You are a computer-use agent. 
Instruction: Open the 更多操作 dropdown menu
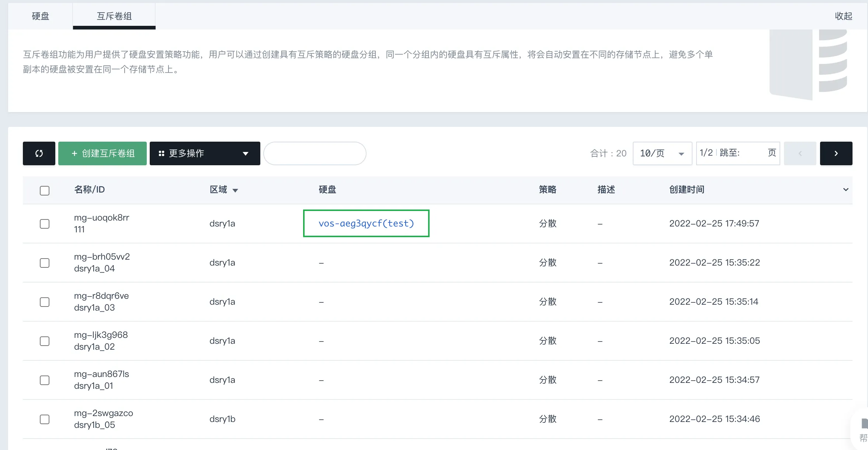pyautogui.click(x=205, y=153)
